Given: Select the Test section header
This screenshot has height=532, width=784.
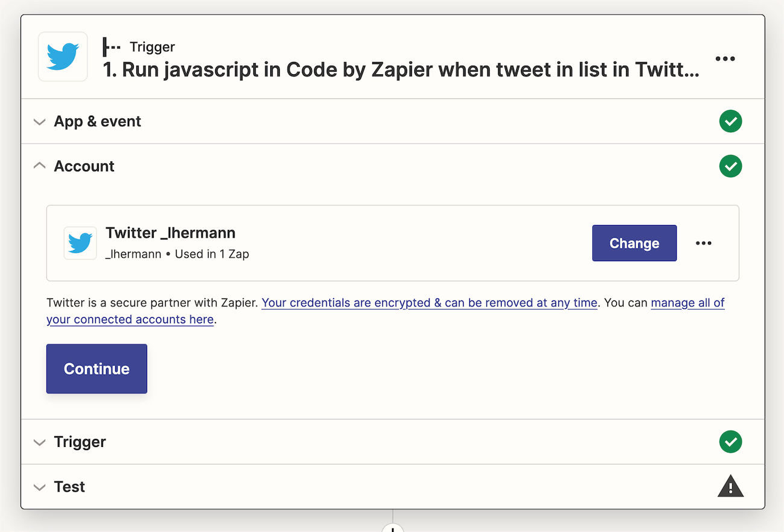Looking at the screenshot, I should [x=69, y=486].
